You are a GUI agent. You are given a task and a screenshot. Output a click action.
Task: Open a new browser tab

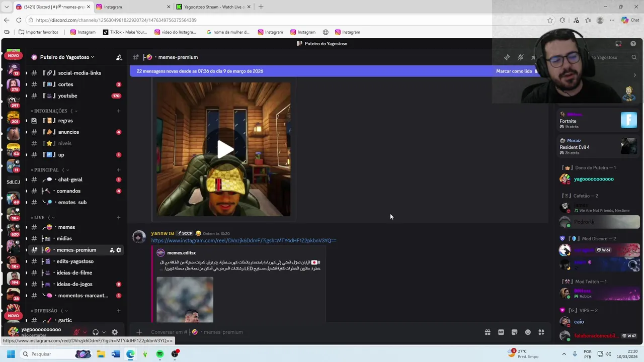[261, 7]
